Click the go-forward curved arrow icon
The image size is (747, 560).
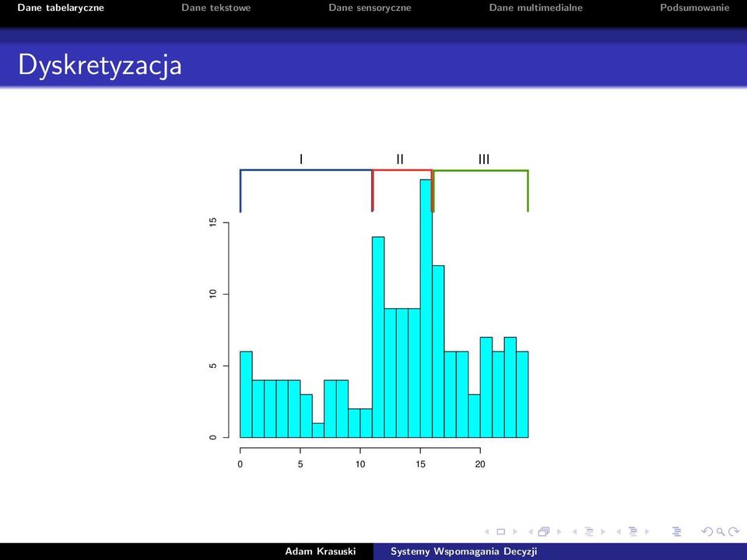tap(734, 531)
